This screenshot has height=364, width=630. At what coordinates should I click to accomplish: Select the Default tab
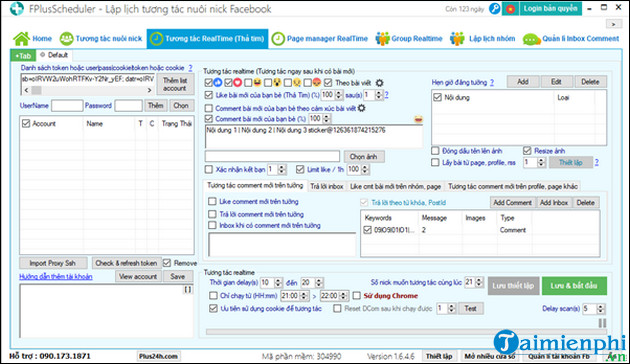[54, 55]
